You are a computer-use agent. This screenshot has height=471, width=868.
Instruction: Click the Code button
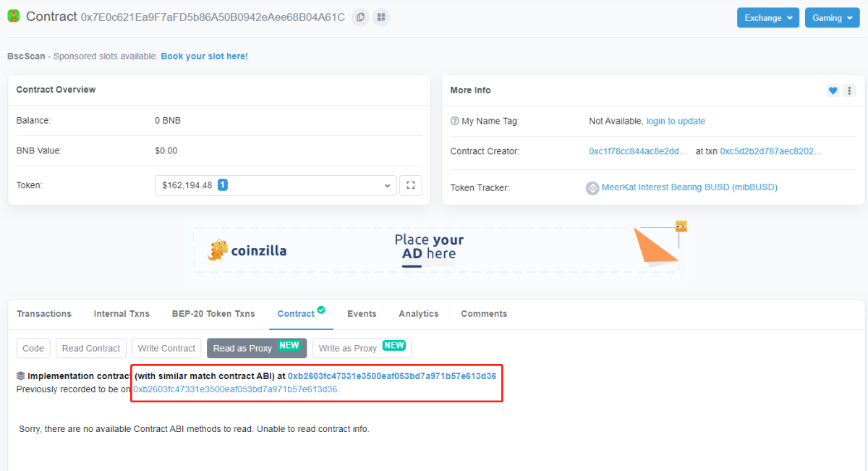(33, 348)
